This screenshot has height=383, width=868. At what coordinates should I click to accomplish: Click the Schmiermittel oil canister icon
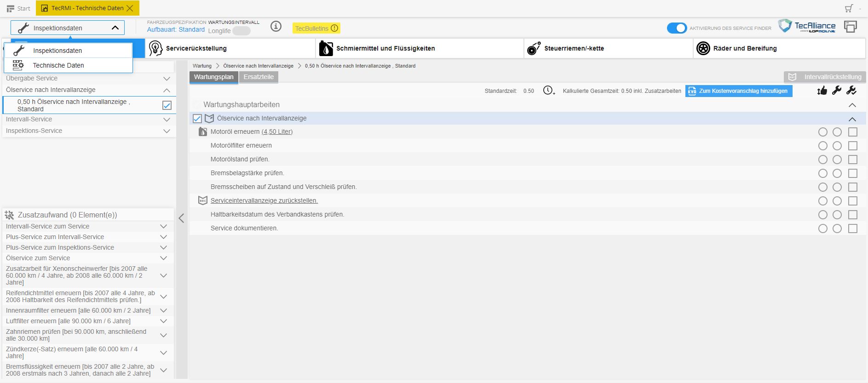click(x=326, y=48)
